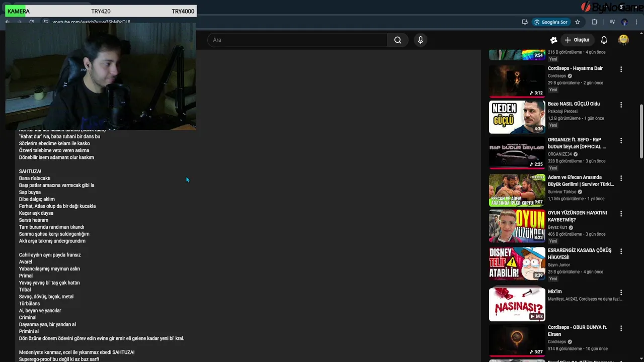
Task: Click the Oluştur create button
Action: point(577,40)
